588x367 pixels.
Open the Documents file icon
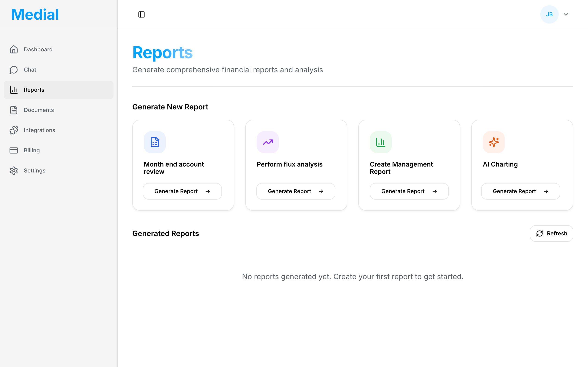click(x=14, y=110)
